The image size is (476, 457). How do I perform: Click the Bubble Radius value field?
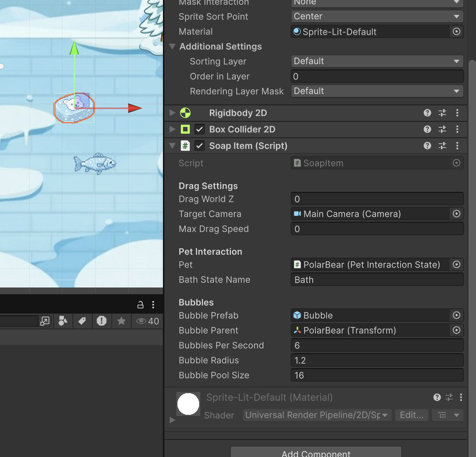(377, 360)
